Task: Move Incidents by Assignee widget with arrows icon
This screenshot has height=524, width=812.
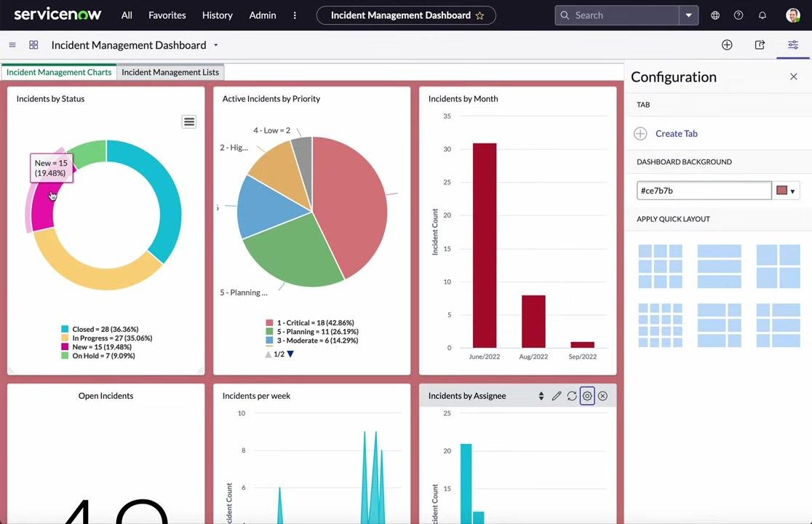Action: 541,396
